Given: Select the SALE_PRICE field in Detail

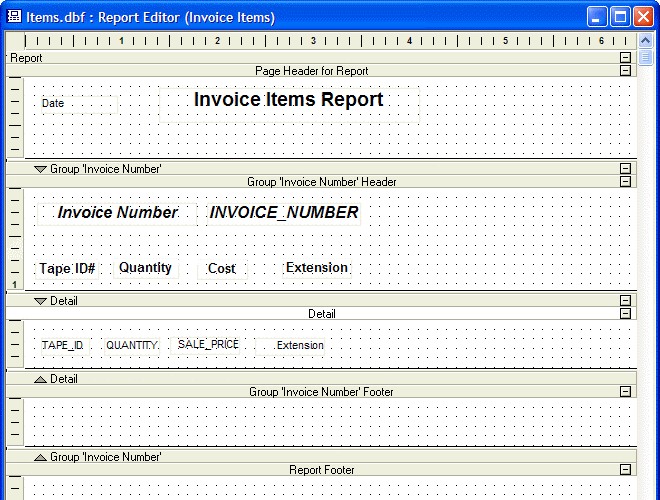Looking at the screenshot, I should coord(205,345).
